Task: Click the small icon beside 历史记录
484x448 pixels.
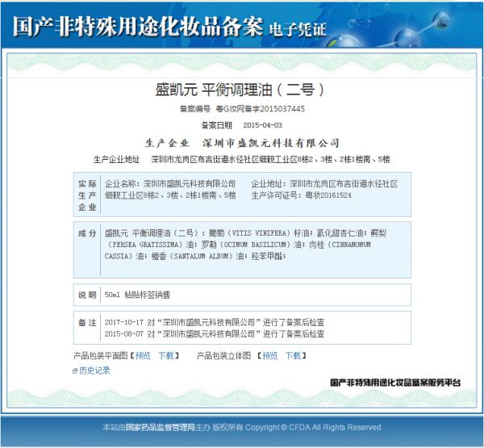Action: [x=75, y=371]
